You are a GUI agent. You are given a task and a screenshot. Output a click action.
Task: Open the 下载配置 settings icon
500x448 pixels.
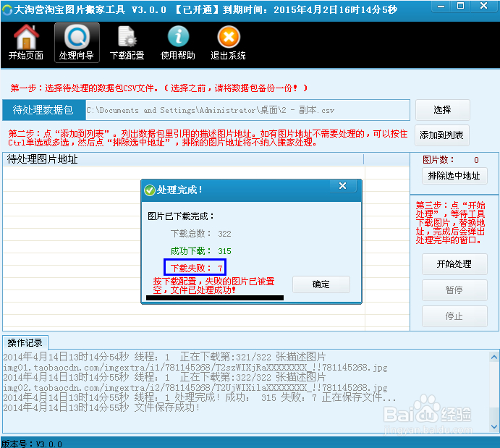point(127,43)
